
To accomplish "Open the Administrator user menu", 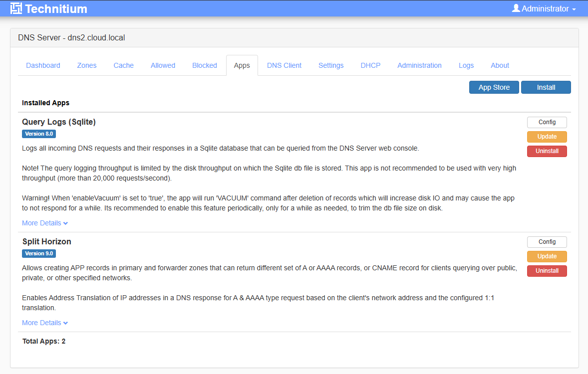I will point(544,8).
